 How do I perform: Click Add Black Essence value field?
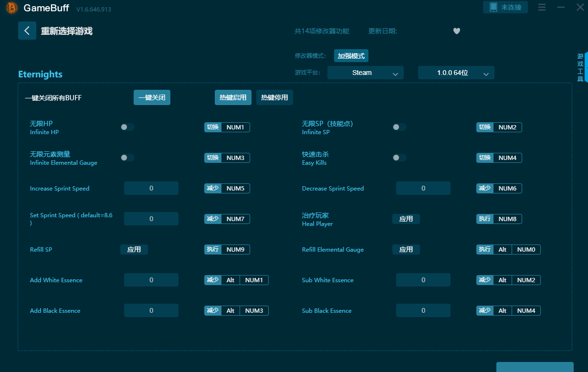[x=151, y=310]
